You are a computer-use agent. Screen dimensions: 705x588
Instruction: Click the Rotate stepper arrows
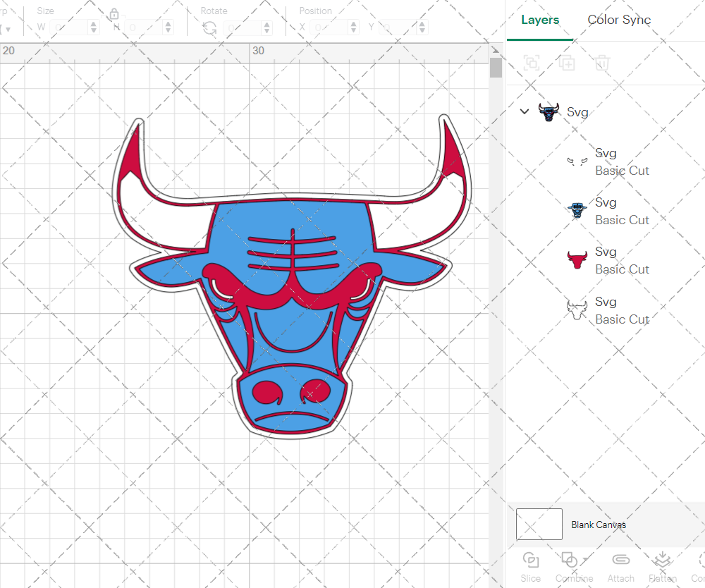coord(267,28)
